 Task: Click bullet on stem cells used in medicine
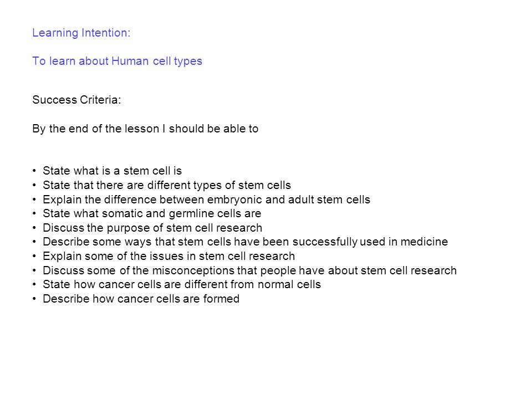click(245, 242)
